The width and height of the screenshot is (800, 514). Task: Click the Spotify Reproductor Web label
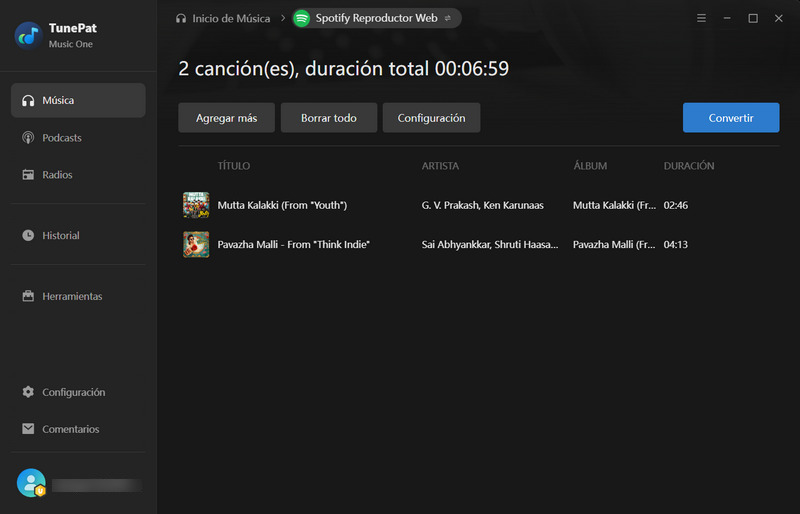pos(376,18)
